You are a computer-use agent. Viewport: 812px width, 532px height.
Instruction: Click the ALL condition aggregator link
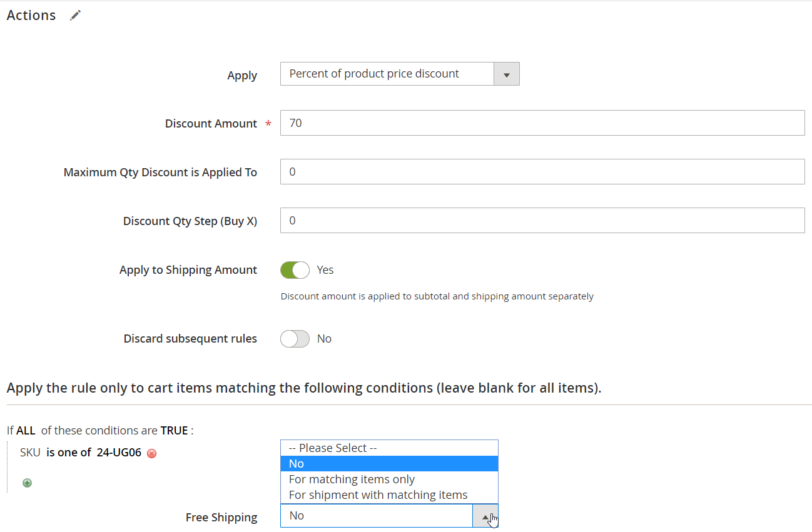(26, 431)
